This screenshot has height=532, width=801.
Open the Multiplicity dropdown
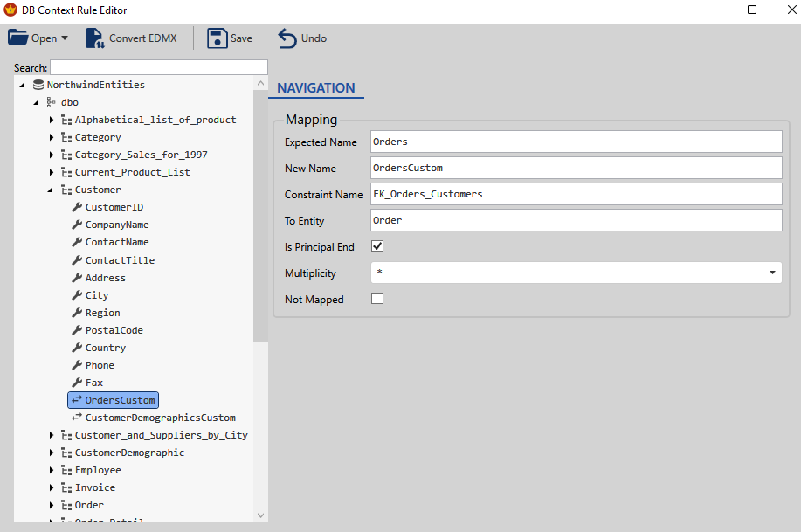[x=771, y=273]
